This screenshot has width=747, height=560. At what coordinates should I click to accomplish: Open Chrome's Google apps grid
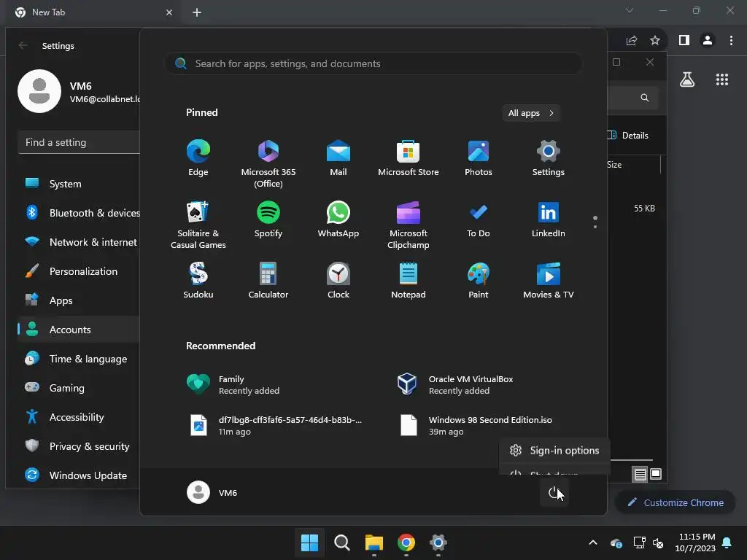click(x=721, y=79)
